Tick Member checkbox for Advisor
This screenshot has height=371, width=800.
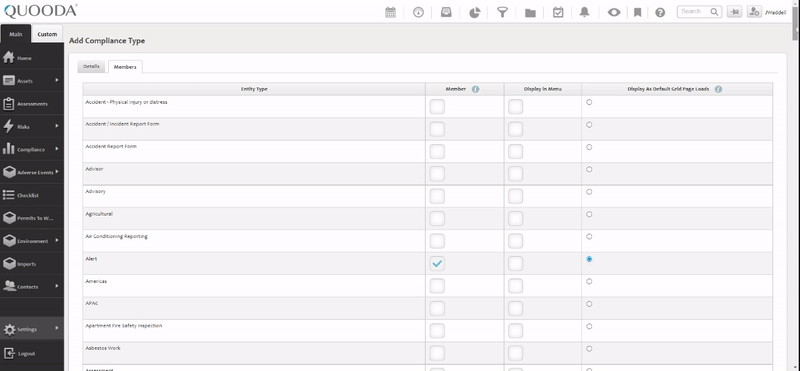[437, 174]
